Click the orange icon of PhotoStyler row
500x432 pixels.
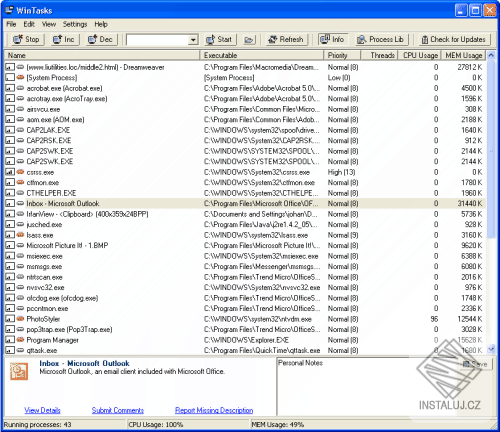[21, 319]
